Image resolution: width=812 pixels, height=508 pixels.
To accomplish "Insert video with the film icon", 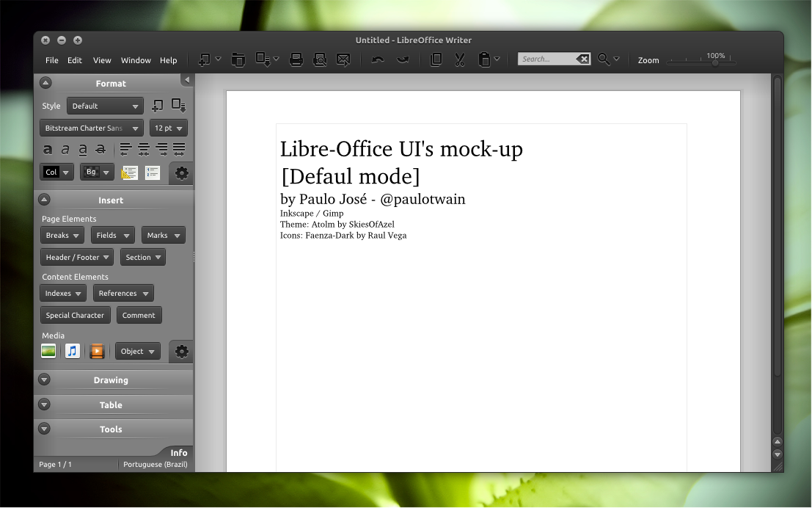I will [x=97, y=351].
